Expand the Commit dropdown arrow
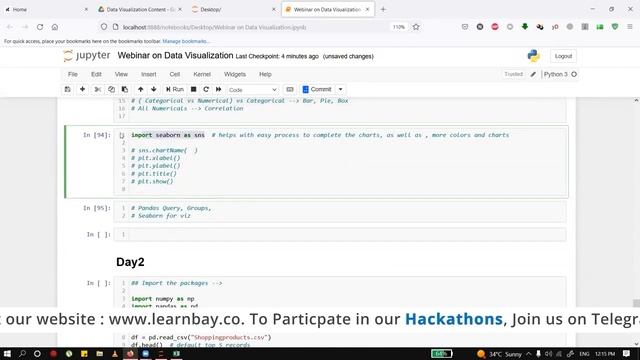640x360 pixels. (x=340, y=89)
